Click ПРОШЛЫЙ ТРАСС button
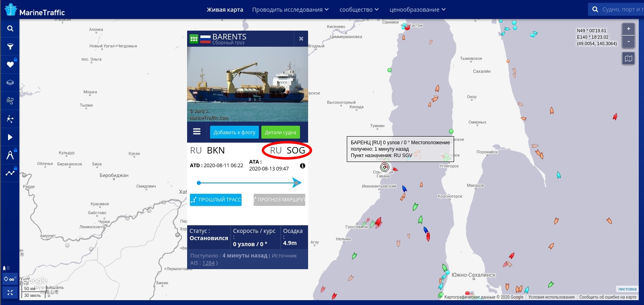The image size is (644, 305). tap(216, 199)
